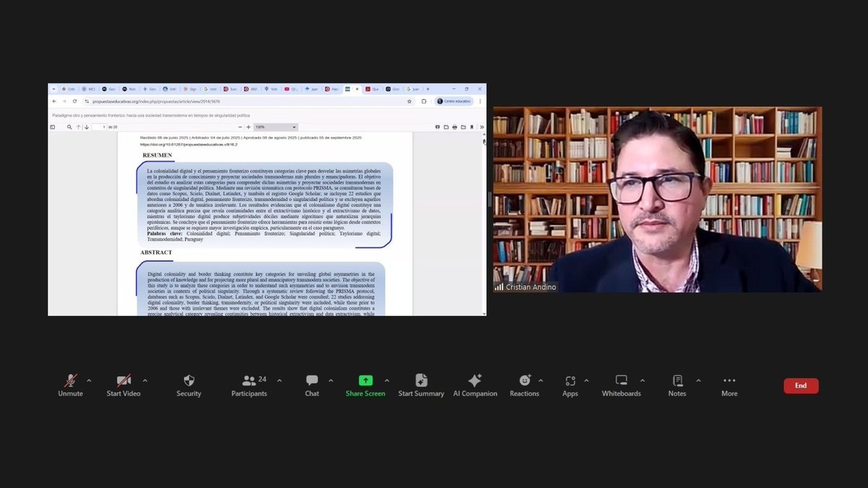
Task: Go to previous PDF page arrow
Action: coord(78,127)
